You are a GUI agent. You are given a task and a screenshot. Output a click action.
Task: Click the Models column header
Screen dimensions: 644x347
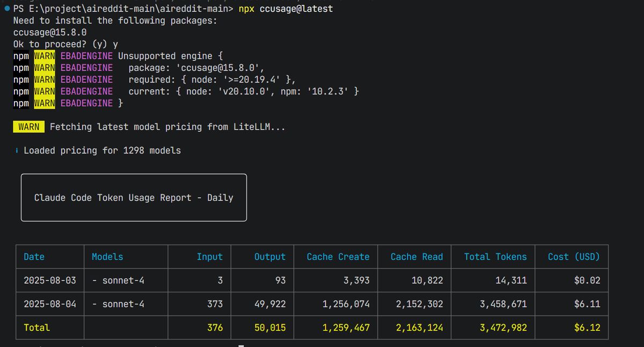(x=107, y=257)
